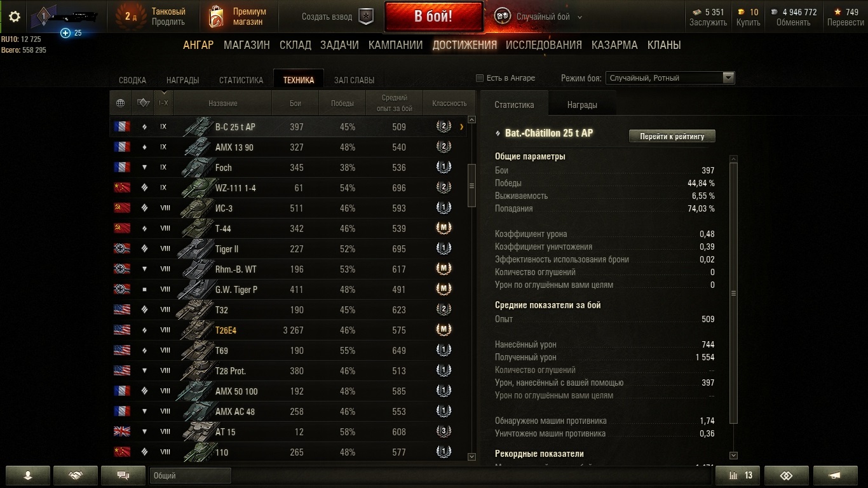The width and height of the screenshot is (868, 488).
Task: Open settings gear menu
Action: pyautogui.click(x=14, y=17)
